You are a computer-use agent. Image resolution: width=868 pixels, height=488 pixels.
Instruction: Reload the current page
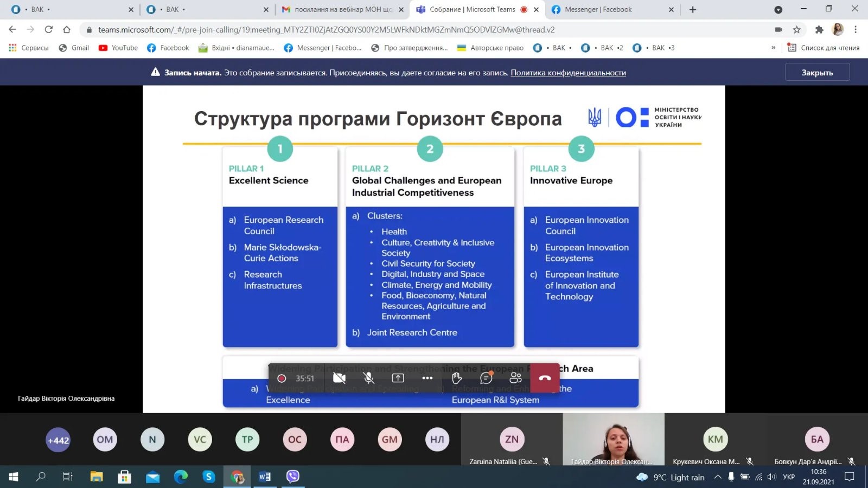[x=49, y=29]
